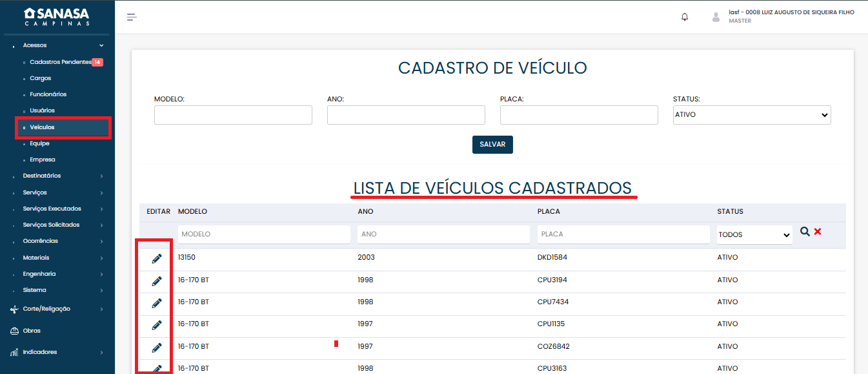
Task: Go to Veículos in the sidebar
Action: [x=42, y=127]
